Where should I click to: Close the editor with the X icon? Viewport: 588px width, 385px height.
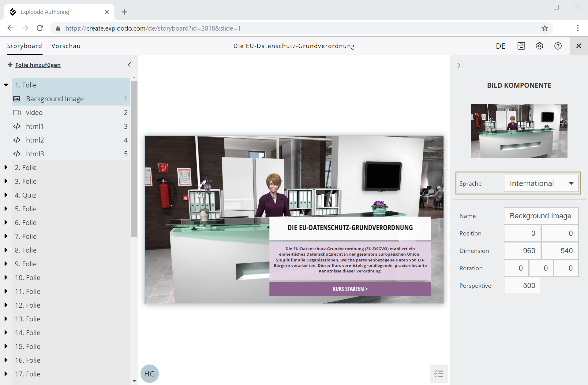[578, 46]
